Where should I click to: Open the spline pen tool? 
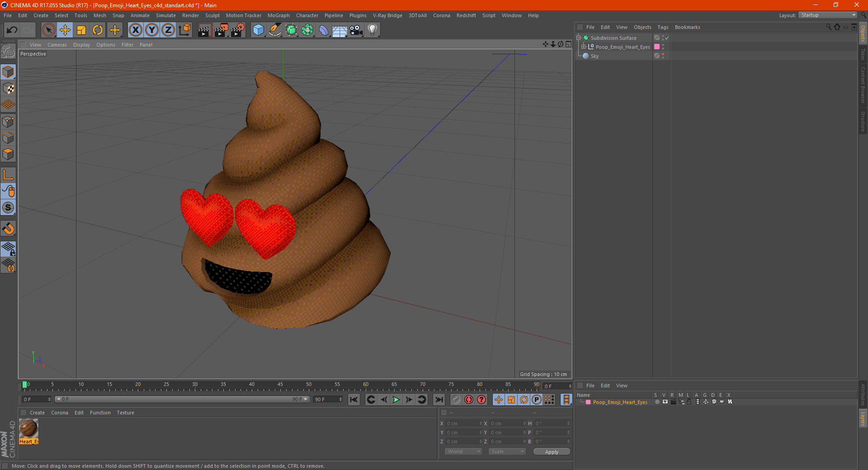(x=275, y=30)
